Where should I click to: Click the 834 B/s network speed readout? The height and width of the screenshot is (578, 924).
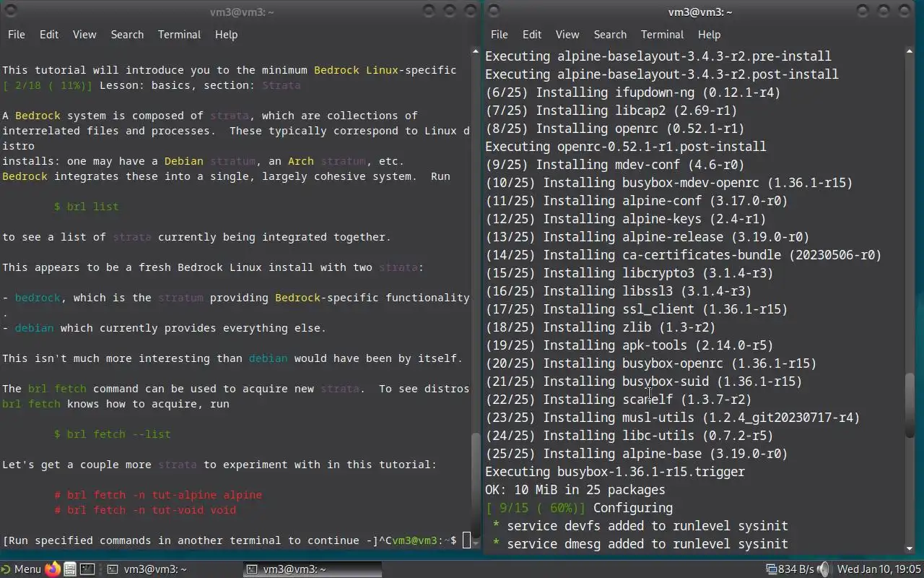[x=796, y=569]
